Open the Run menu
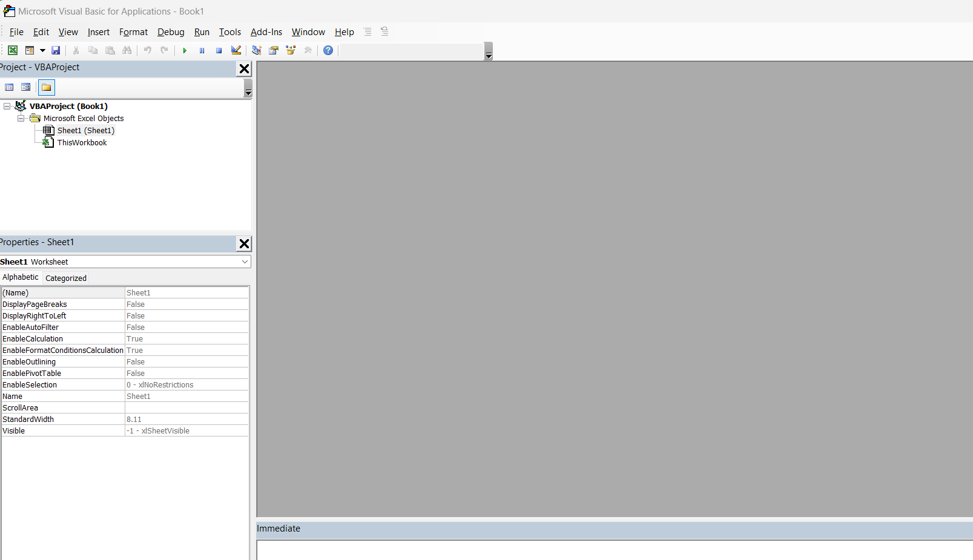973x560 pixels. click(x=202, y=32)
